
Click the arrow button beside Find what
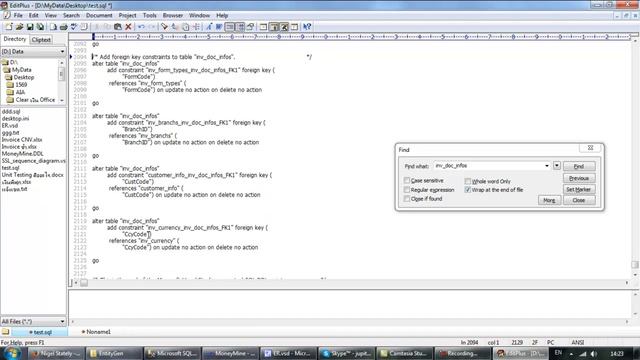[557, 166]
